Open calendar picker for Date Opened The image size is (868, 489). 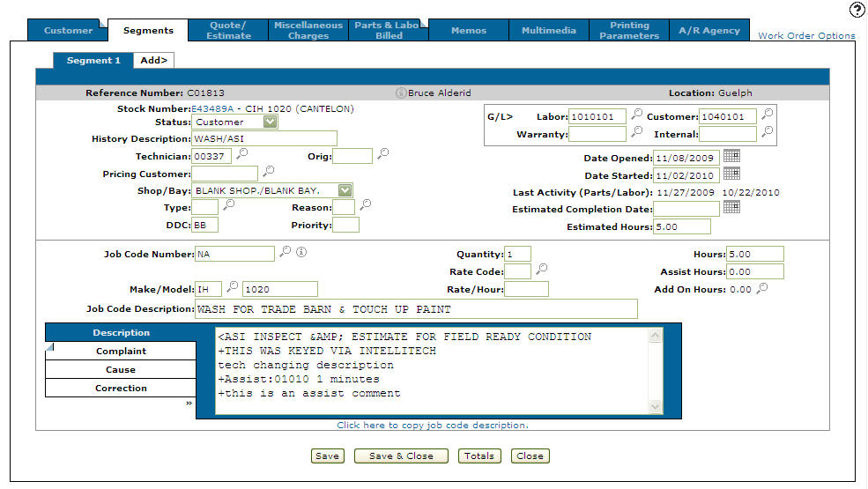731,156
